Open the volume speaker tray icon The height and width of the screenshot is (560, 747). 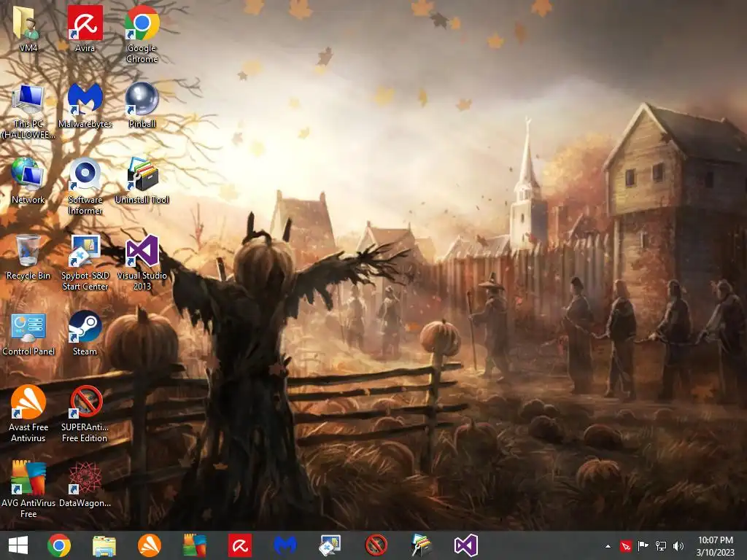coord(678,546)
